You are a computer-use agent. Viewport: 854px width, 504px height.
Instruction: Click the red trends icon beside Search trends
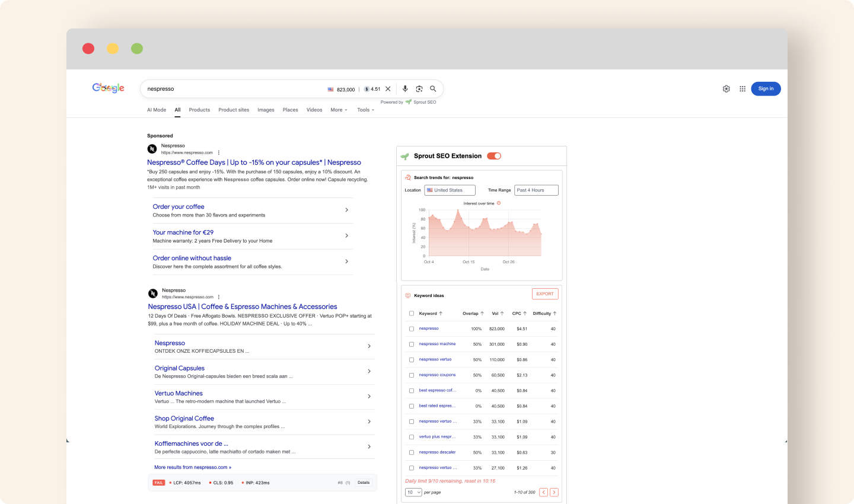[407, 177]
